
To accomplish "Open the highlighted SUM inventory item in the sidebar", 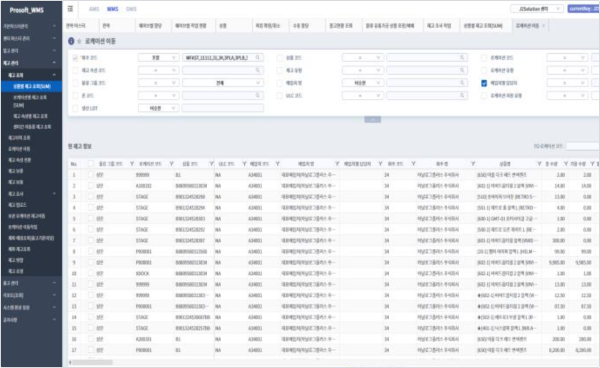I will 31,86.
